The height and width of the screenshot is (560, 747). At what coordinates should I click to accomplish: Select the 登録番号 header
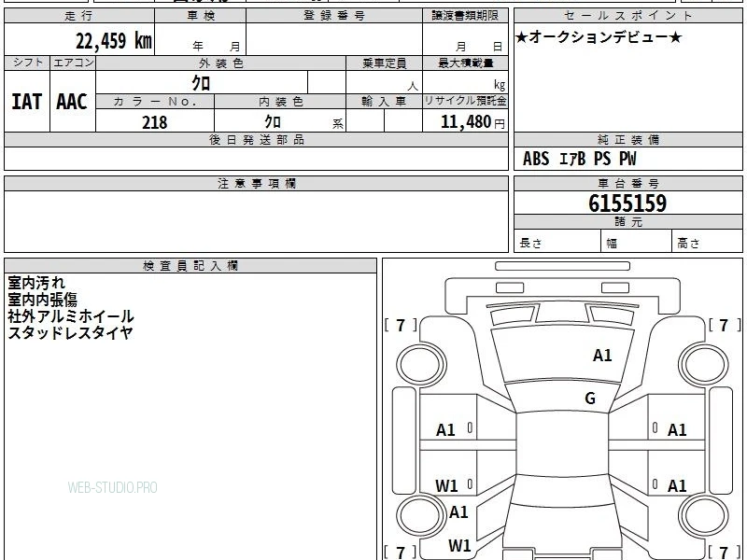(x=334, y=16)
